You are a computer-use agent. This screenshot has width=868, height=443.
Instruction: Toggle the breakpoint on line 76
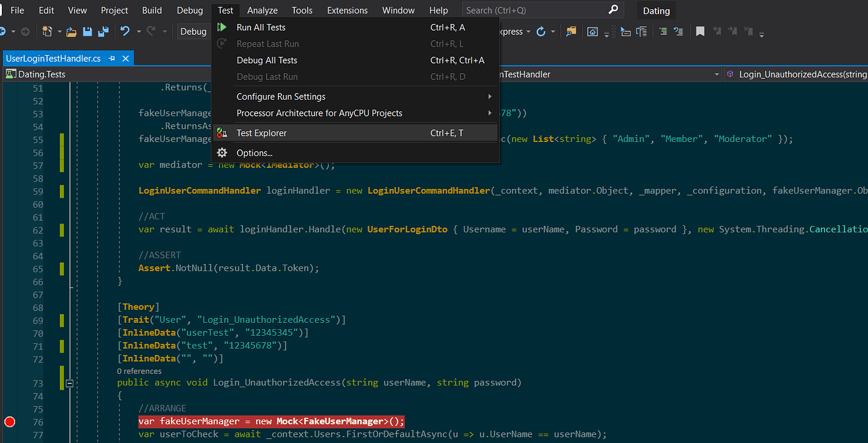point(9,422)
